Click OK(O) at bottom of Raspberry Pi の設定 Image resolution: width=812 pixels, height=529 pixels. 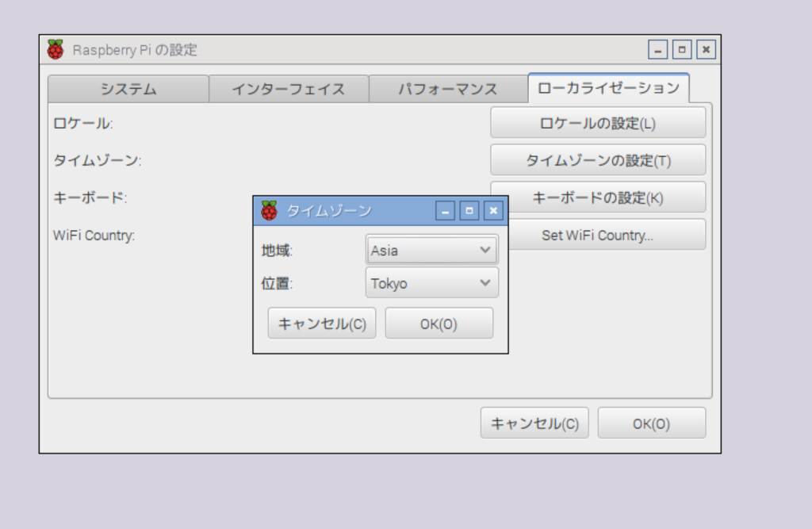(652, 424)
